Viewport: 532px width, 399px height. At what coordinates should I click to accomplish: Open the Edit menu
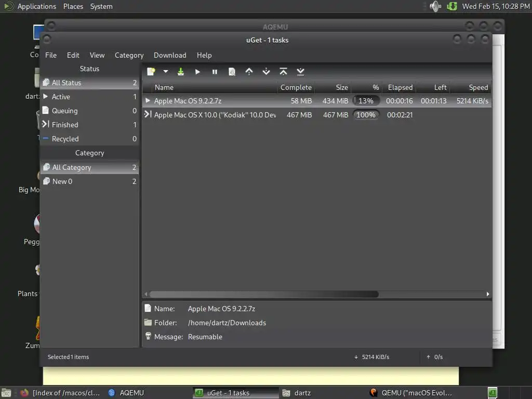[73, 55]
